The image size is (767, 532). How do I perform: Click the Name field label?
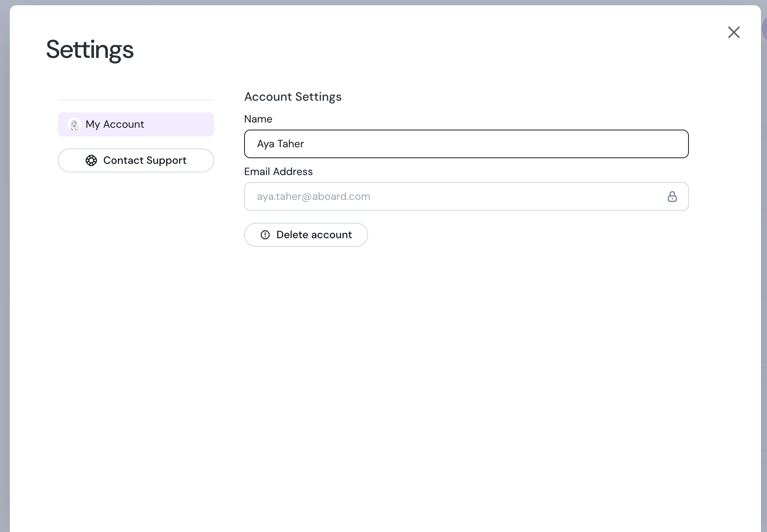click(258, 119)
